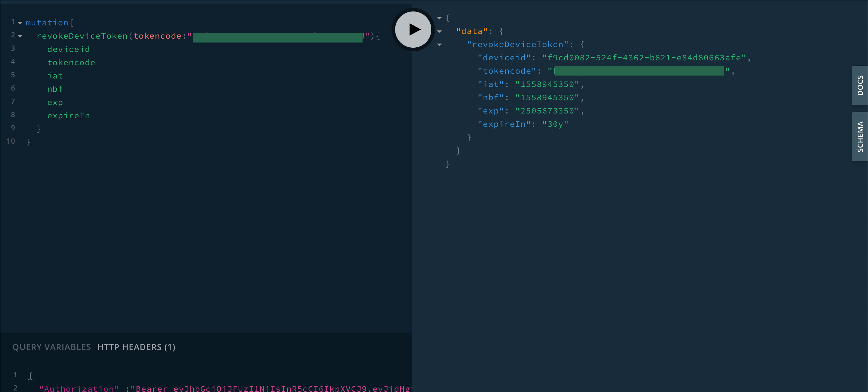Click the "data" key in the response
The height and width of the screenshot is (392, 868).
point(472,31)
